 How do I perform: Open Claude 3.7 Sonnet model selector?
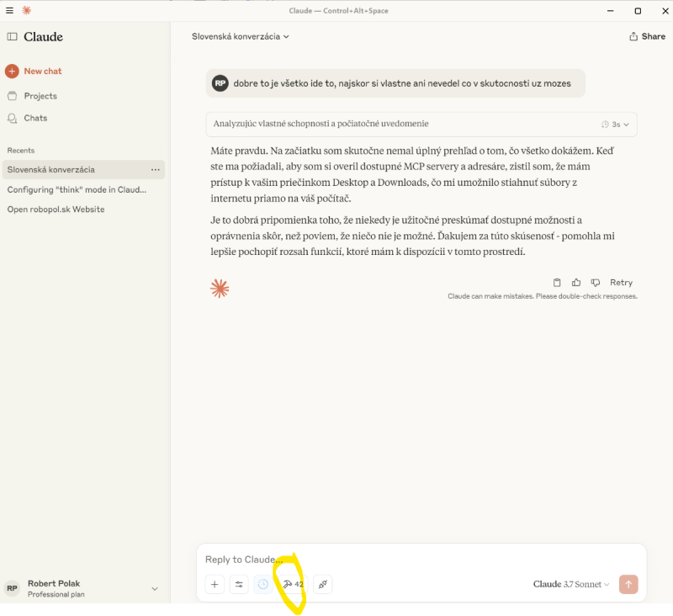click(x=571, y=584)
